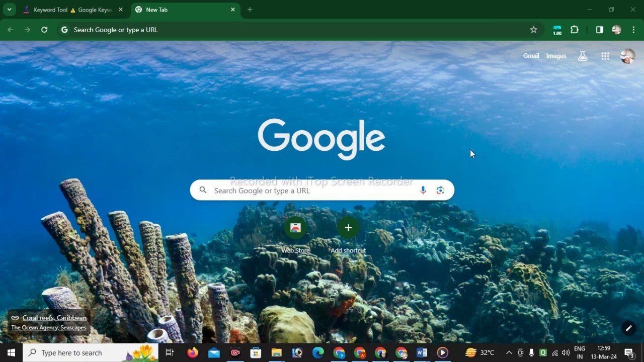Screen dimensions: 644x362
Task: Open the Windows Start menu
Action: pyautogui.click(x=11, y=352)
